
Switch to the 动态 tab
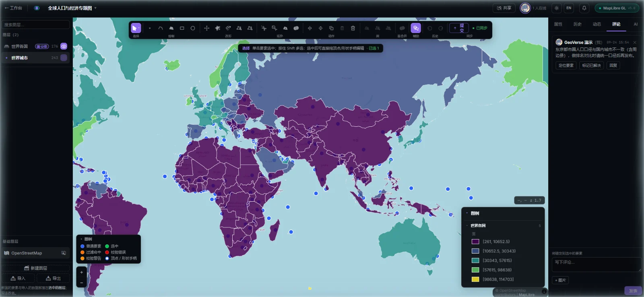click(597, 24)
